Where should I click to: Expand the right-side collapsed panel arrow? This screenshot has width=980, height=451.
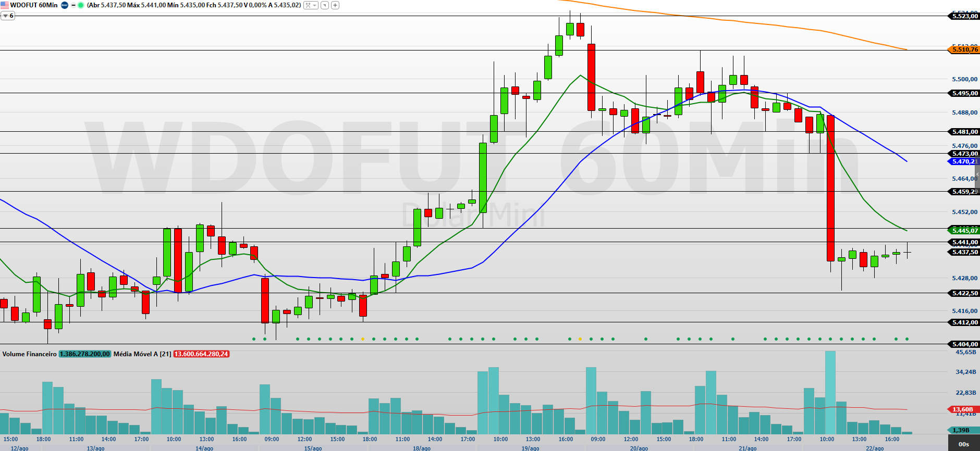pos(977,174)
